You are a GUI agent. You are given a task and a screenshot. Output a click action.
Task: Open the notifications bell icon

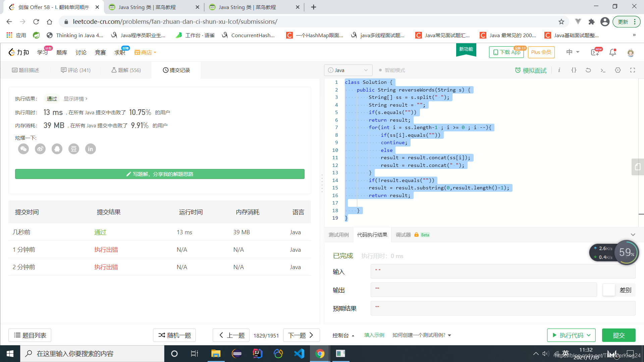[612, 52]
